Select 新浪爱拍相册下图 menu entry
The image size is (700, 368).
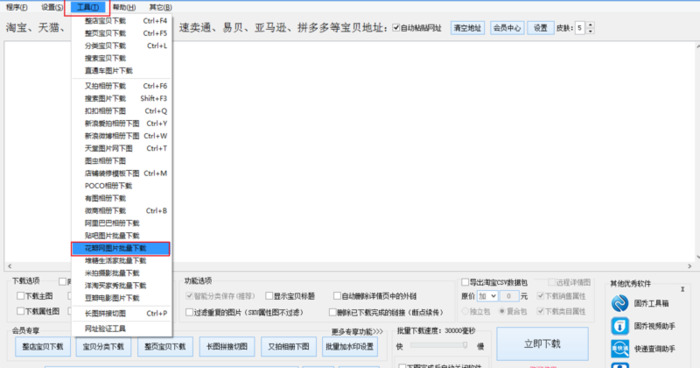(121, 123)
